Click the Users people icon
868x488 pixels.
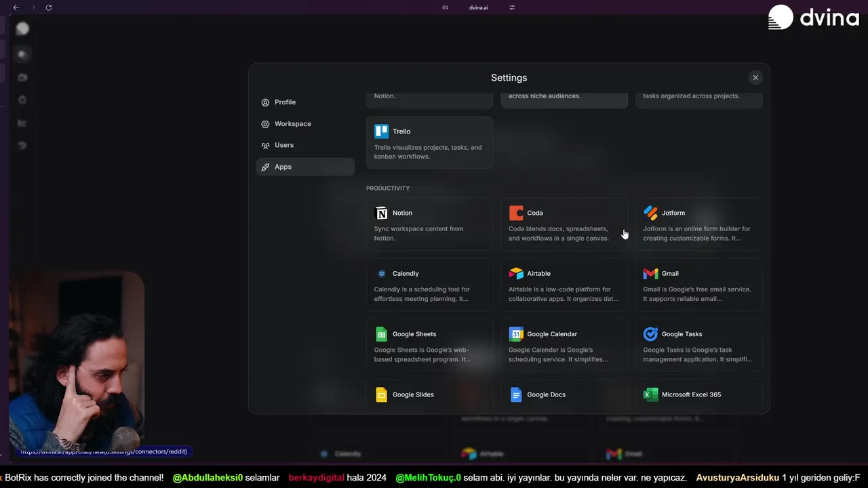(x=265, y=145)
